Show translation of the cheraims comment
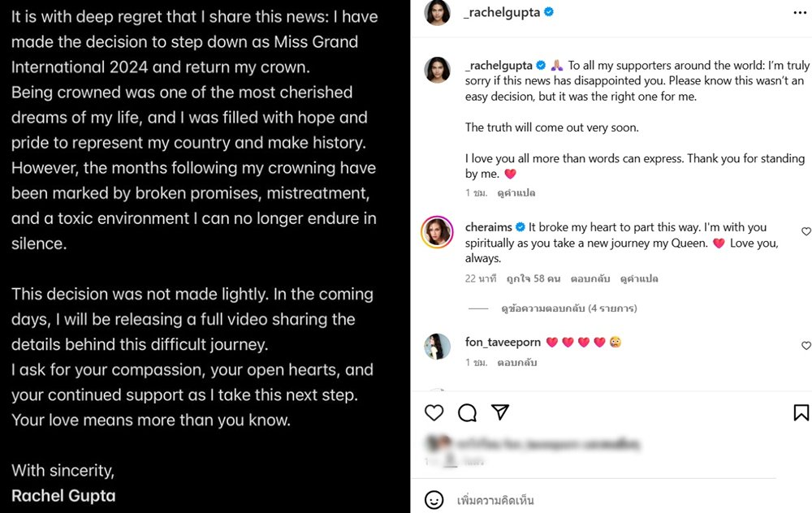 (639, 278)
